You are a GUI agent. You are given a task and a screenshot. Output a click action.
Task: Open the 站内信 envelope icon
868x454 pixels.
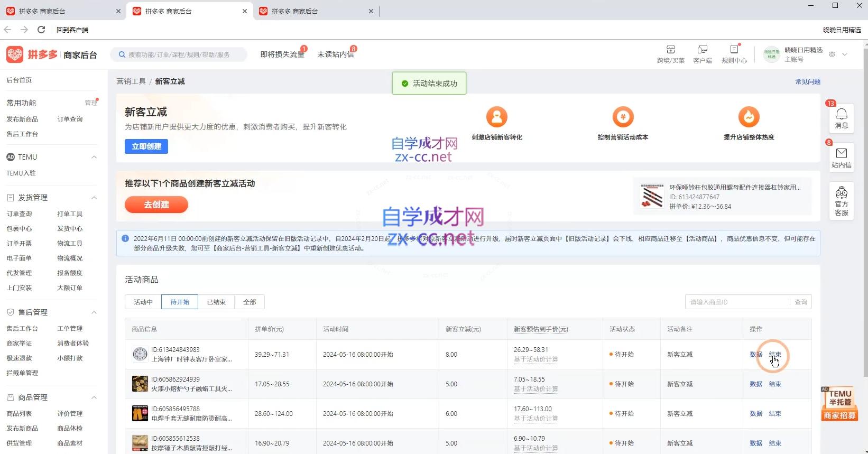click(841, 154)
